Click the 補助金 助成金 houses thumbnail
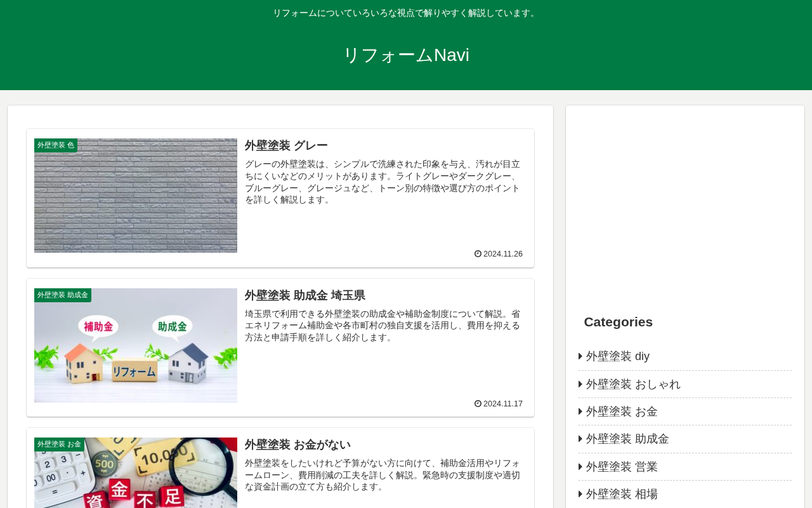 136,345
